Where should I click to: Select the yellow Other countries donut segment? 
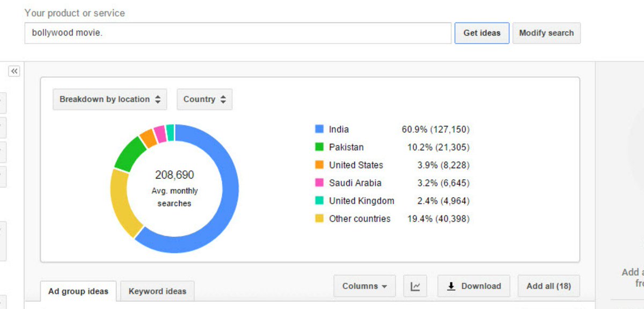(122, 203)
